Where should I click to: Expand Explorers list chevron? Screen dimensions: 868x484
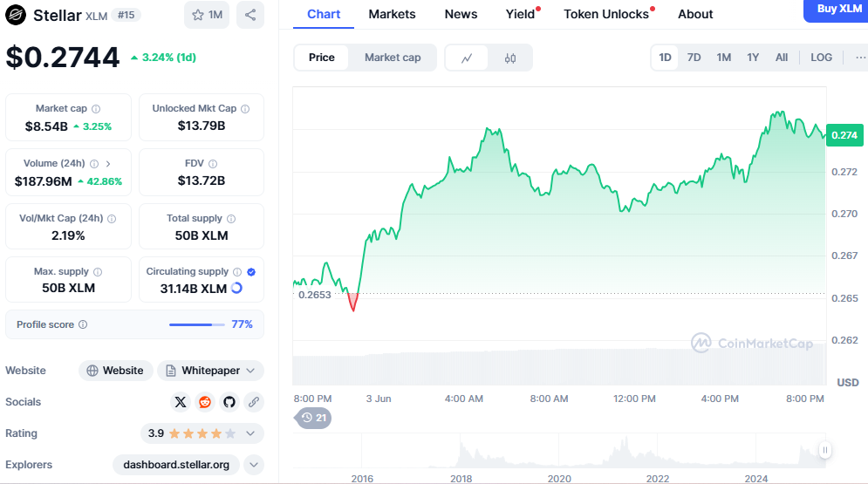click(x=254, y=465)
